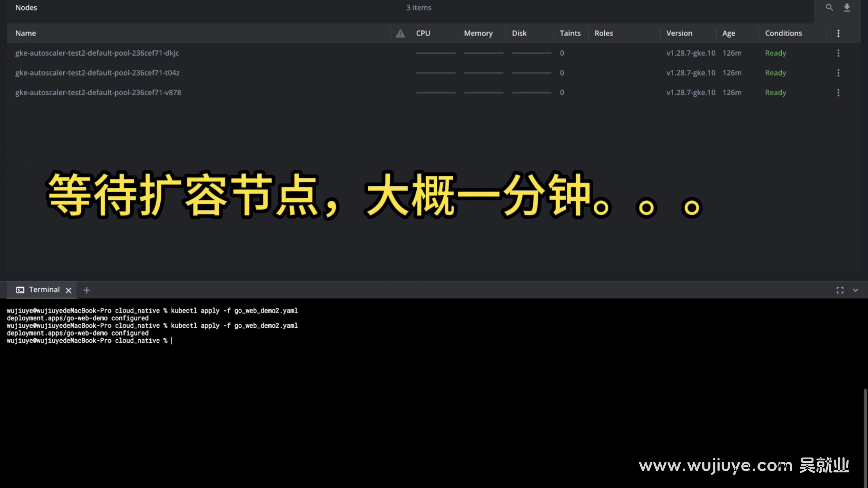
Task: Click the three-dot menu icon for t04z node
Action: pyautogui.click(x=838, y=72)
